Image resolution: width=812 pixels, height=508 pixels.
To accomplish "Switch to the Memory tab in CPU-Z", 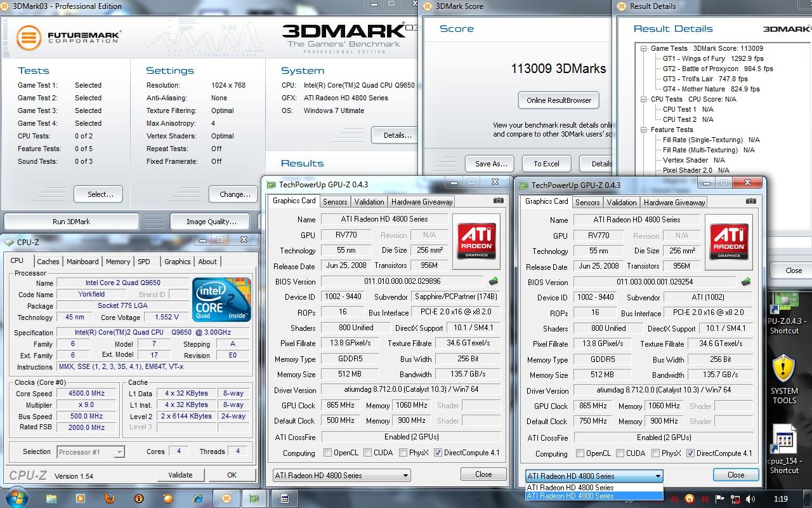I will (x=118, y=262).
